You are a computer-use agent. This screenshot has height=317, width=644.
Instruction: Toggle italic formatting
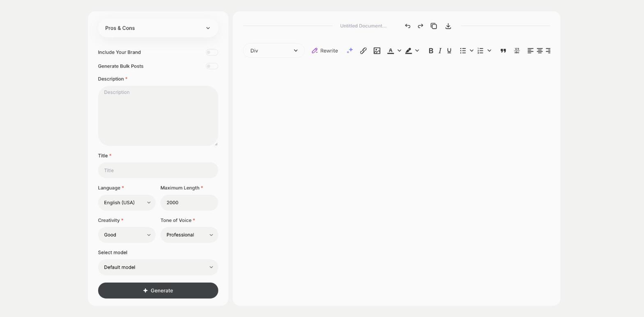(x=440, y=50)
